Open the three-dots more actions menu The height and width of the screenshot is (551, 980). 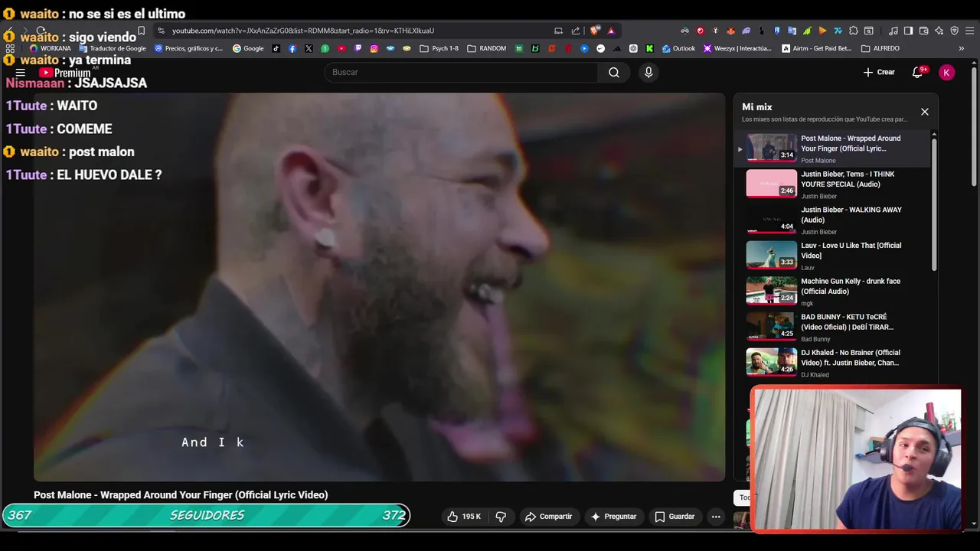(716, 517)
